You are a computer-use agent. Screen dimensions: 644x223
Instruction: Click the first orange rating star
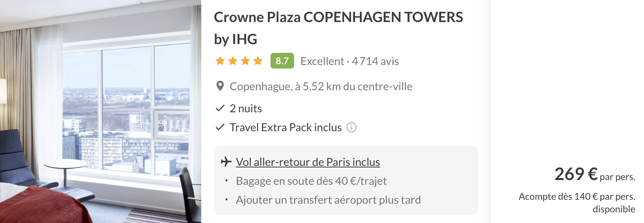click(x=220, y=61)
